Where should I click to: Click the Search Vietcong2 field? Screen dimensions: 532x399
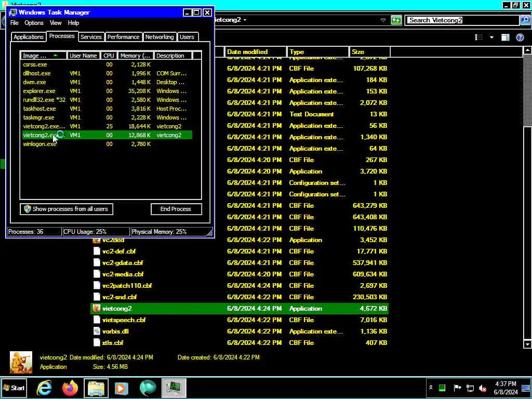pos(463,20)
